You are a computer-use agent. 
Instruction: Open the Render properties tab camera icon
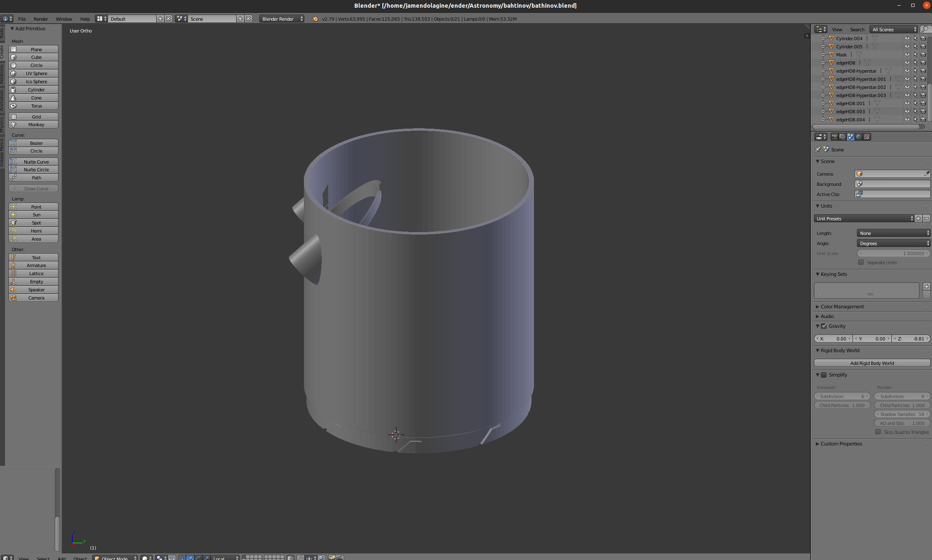834,137
